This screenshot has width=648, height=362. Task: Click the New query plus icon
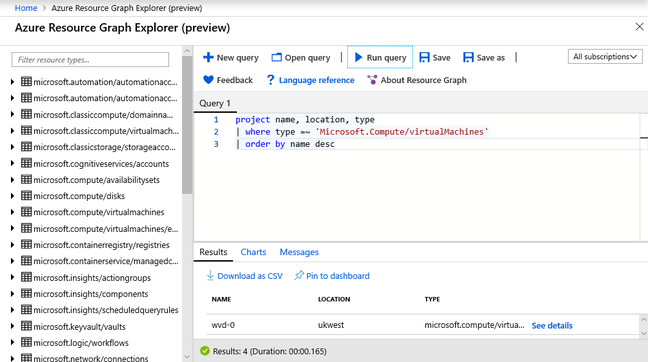208,57
